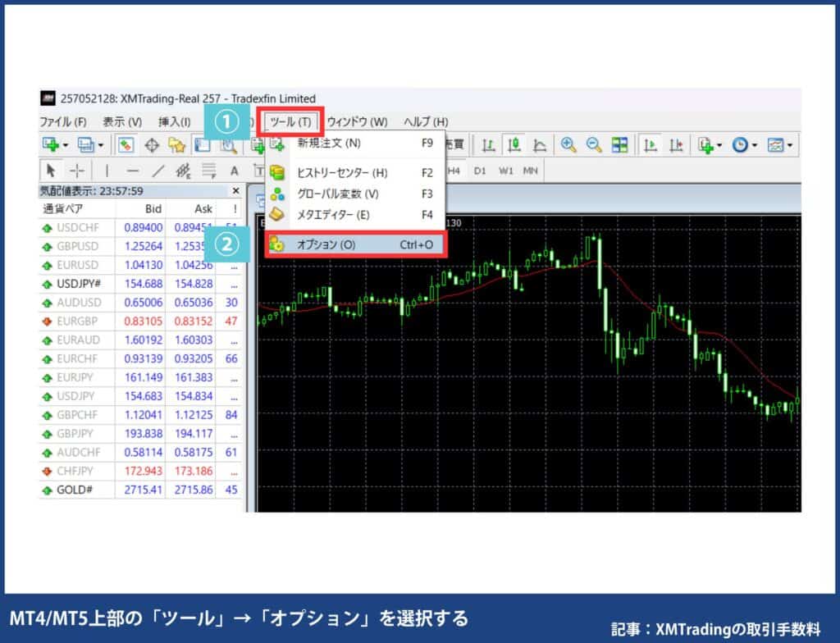Viewport: 840px width, 643px height.
Task: Switch timeframe to H4
Action: click(454, 171)
